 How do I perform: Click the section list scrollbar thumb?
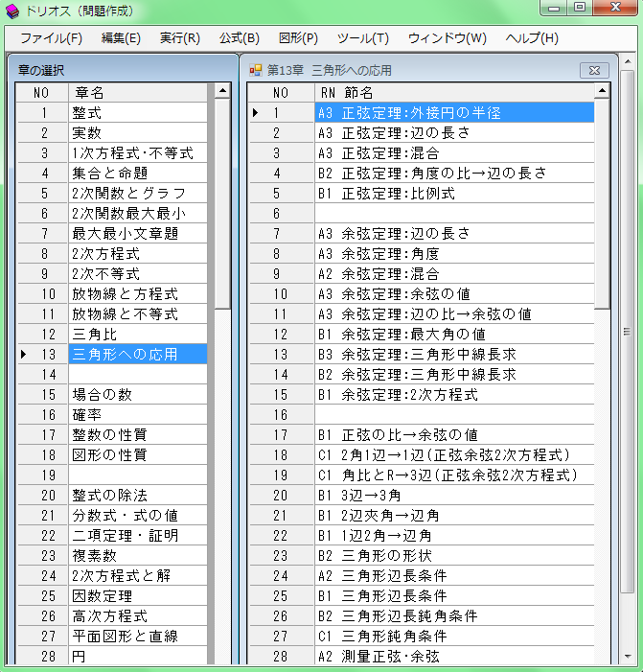click(602, 203)
